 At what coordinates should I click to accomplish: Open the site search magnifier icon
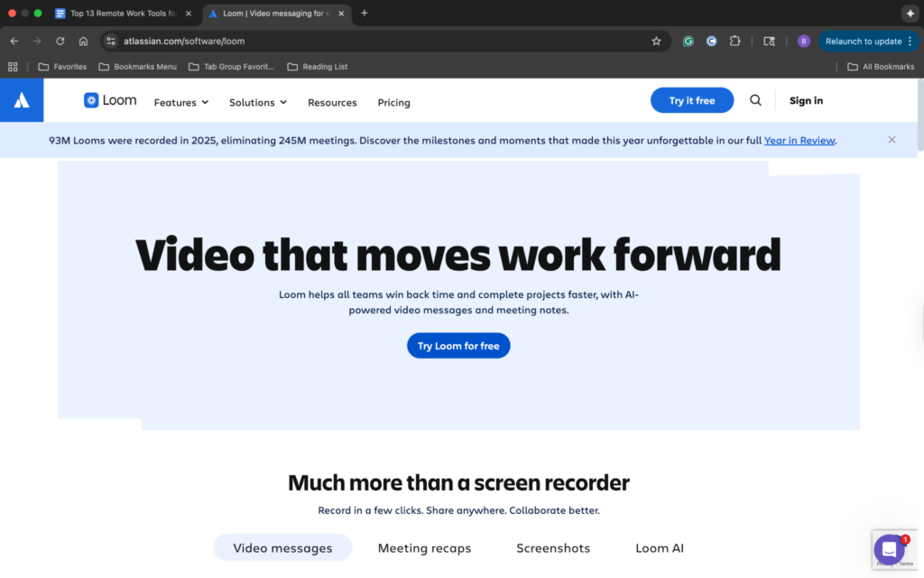pos(755,100)
